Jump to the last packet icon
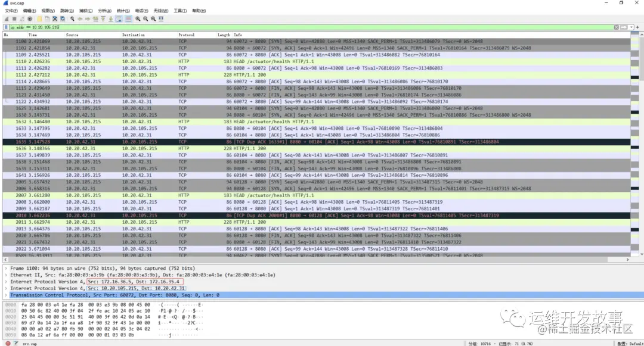The height and width of the screenshot is (346, 644). pyautogui.click(x=111, y=19)
